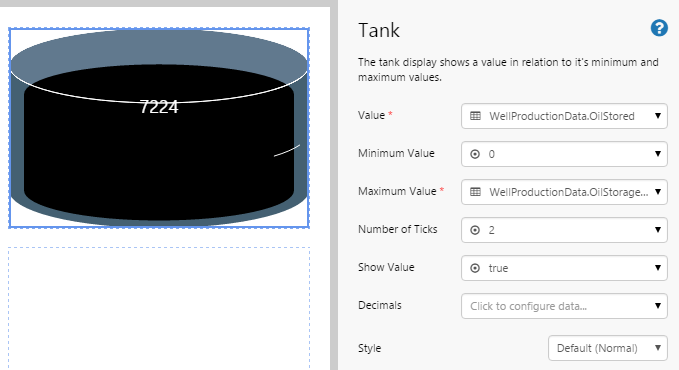
Task: Select the tank display showing 7224
Action: [159, 128]
